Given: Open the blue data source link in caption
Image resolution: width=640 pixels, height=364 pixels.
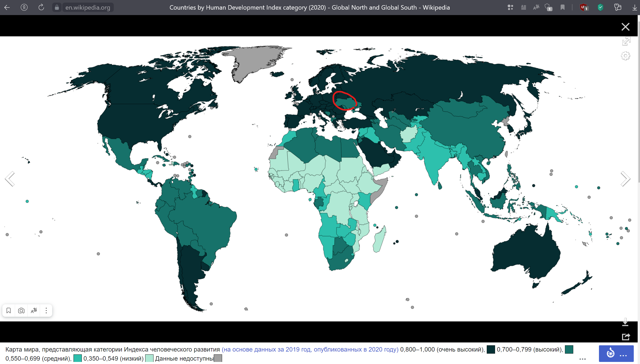Looking at the screenshot, I should tap(310, 349).
